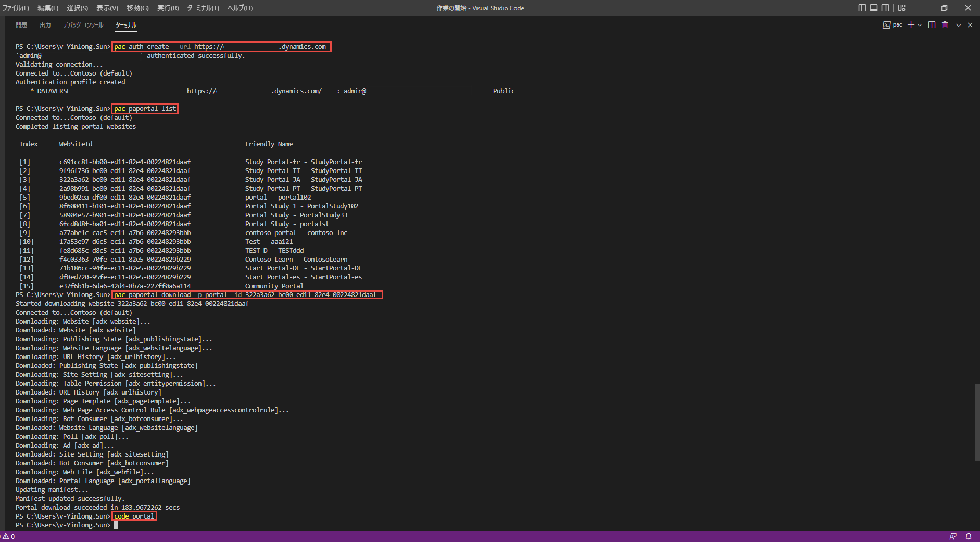This screenshot has width=980, height=542.
Task: Open the ターミナル(T) menu
Action: (203, 8)
